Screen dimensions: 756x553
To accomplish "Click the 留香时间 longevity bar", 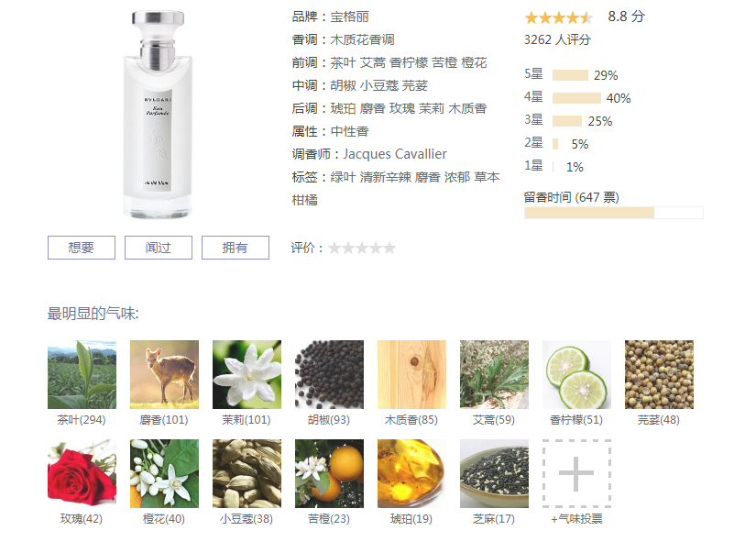I will (x=614, y=213).
